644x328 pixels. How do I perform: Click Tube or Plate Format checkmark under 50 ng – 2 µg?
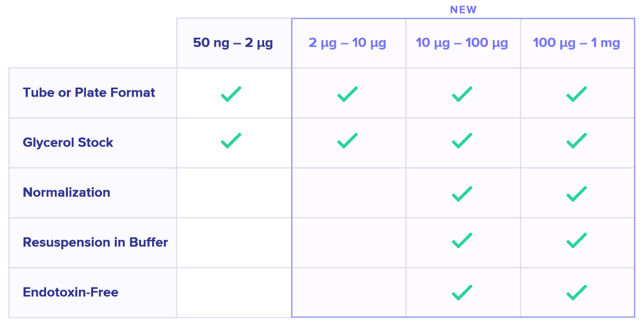[231, 94]
